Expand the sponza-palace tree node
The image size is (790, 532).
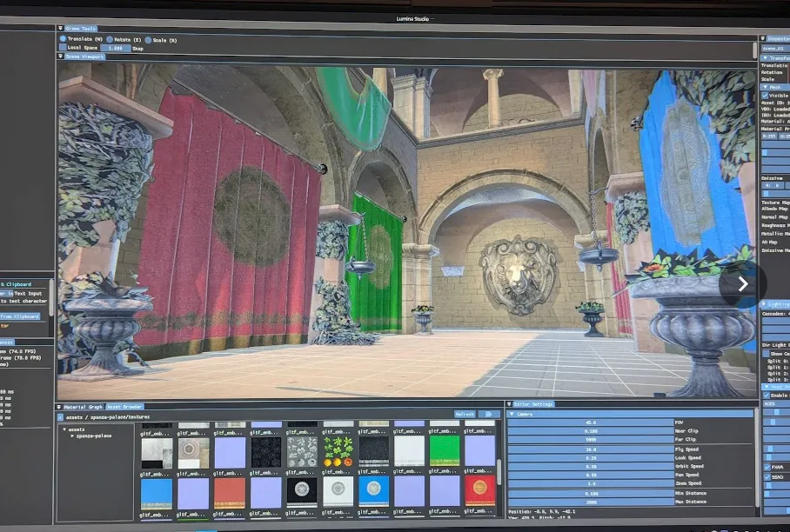point(72,436)
